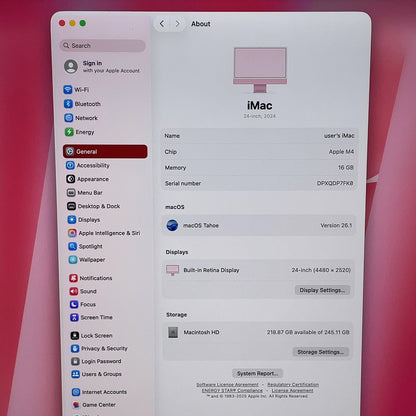The height and width of the screenshot is (416, 416).
Task: Select the Apple Intelligence & Siri icon
Action: 72,233
